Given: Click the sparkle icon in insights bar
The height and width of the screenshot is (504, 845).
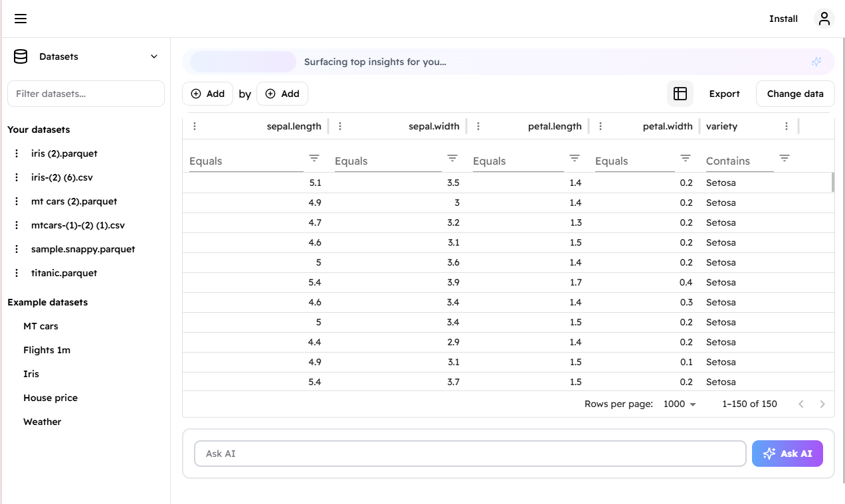Looking at the screenshot, I should click(x=816, y=62).
